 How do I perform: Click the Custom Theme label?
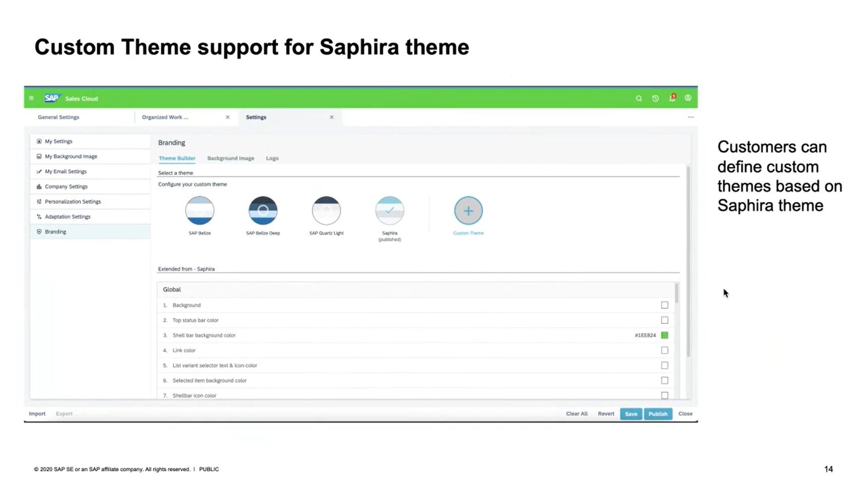pyautogui.click(x=468, y=233)
